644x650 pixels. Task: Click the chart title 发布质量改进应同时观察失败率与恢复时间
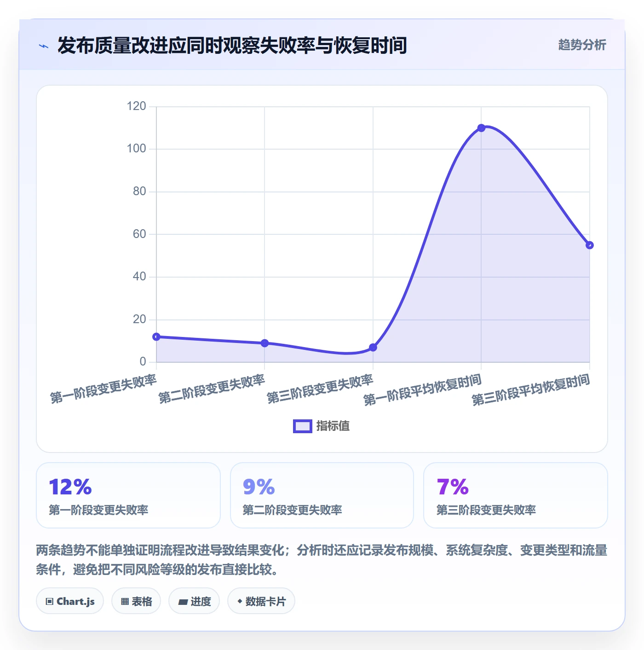tap(232, 46)
